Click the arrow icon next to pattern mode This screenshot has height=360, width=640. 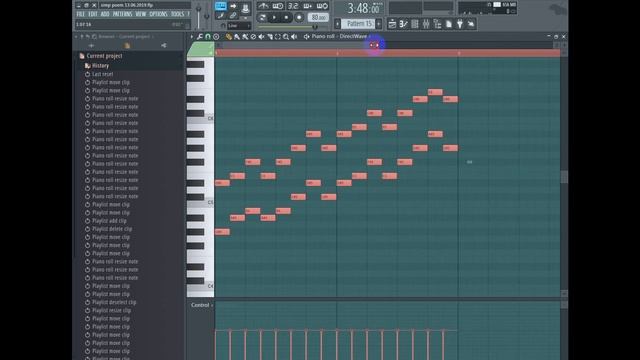tap(233, 6)
